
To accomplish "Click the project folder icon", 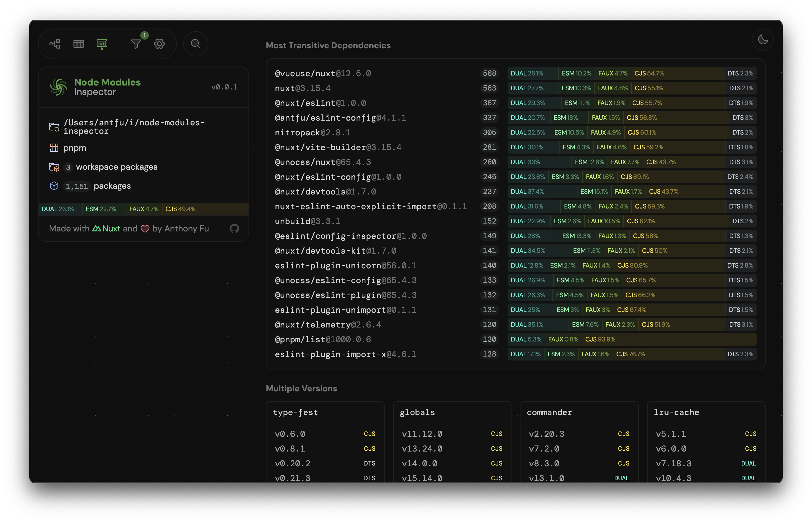I will point(54,127).
